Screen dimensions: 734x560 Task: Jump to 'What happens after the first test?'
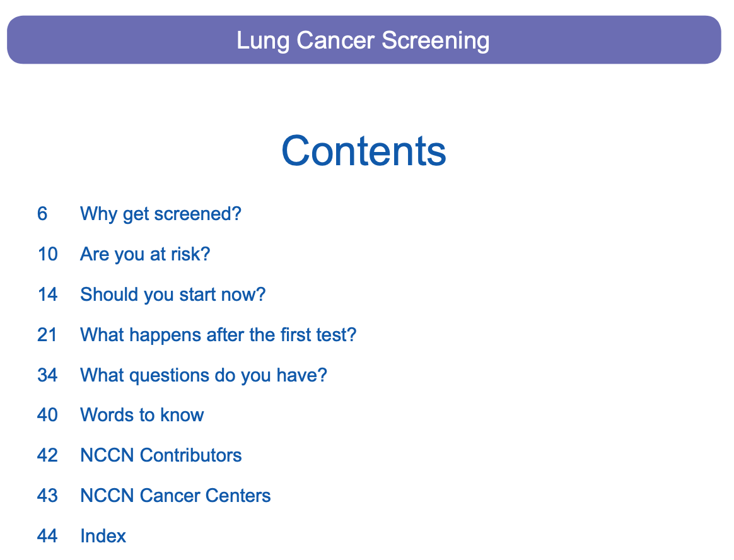[x=218, y=334]
